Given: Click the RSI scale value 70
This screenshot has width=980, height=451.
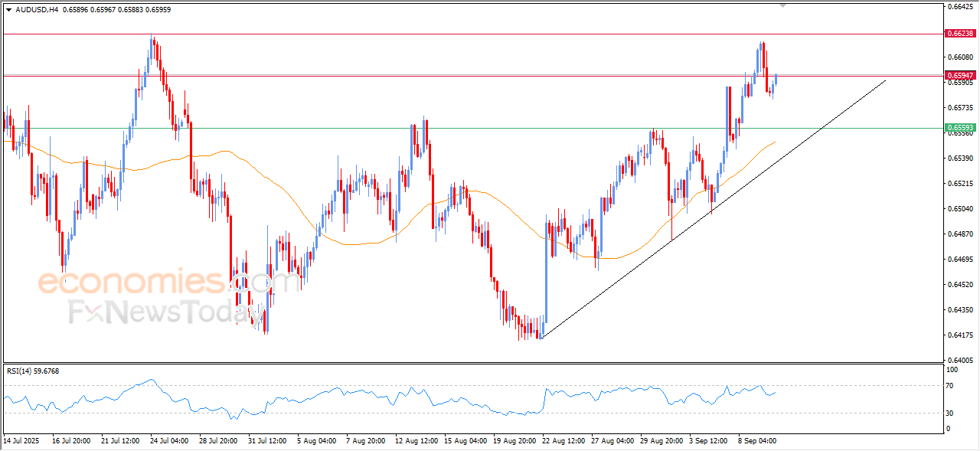Looking at the screenshot, I should [x=950, y=385].
